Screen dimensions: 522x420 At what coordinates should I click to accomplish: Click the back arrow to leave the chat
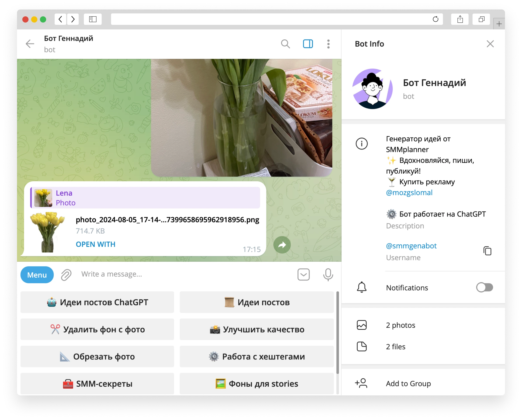pyautogui.click(x=30, y=44)
